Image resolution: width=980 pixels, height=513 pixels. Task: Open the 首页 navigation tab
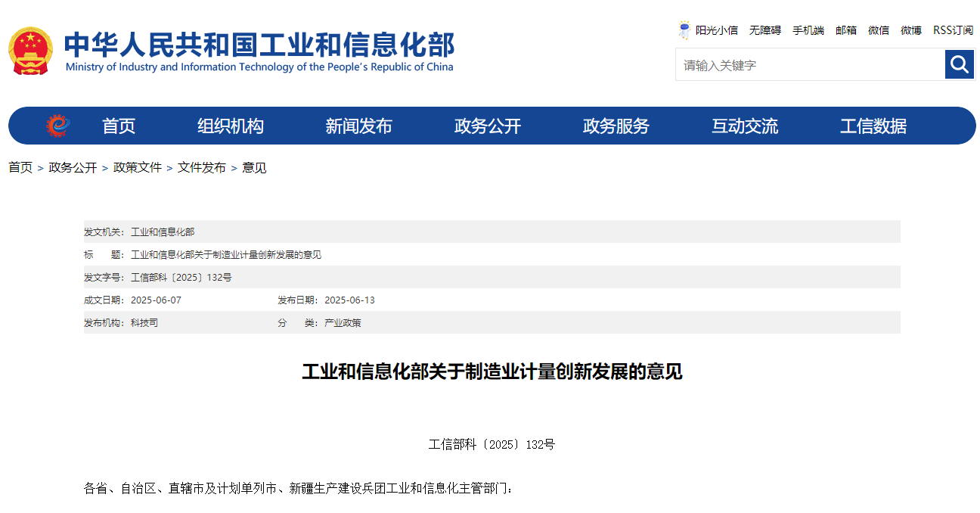click(x=119, y=126)
